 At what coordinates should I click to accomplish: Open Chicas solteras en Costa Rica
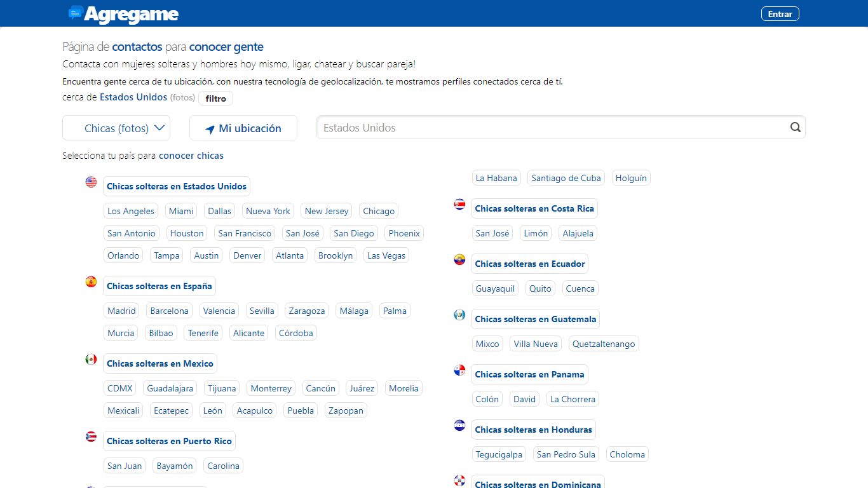534,208
